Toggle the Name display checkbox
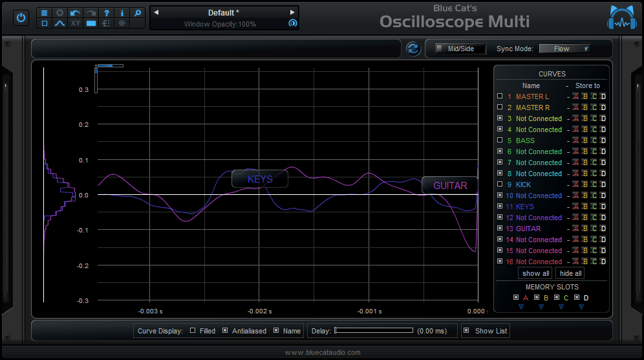 pos(276,330)
